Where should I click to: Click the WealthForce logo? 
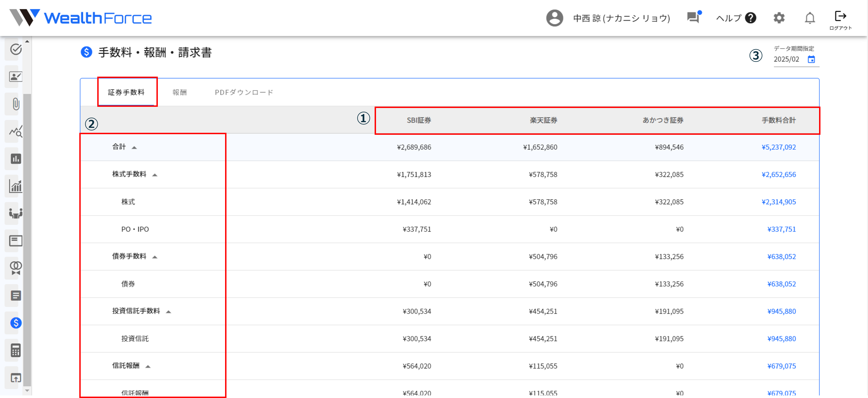[80, 18]
